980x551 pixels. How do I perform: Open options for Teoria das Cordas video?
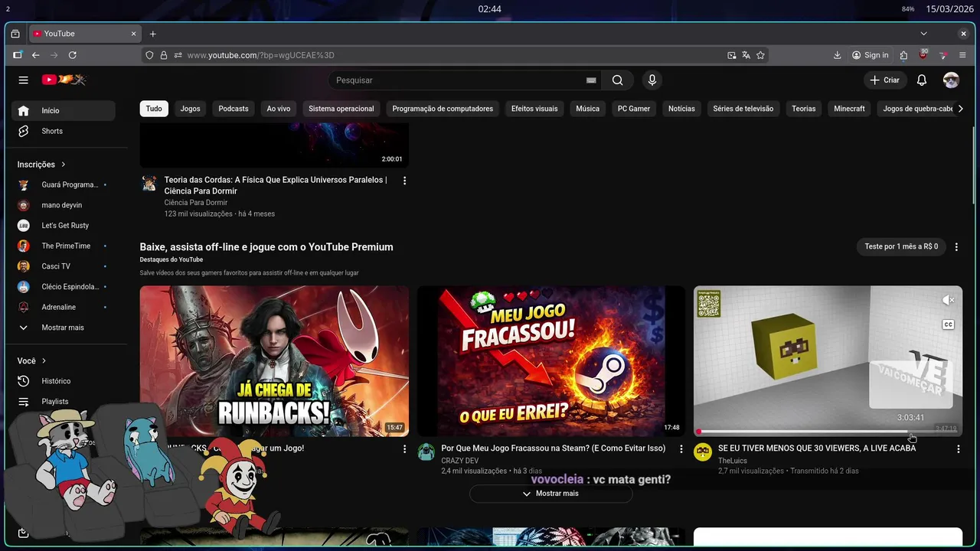coord(404,181)
